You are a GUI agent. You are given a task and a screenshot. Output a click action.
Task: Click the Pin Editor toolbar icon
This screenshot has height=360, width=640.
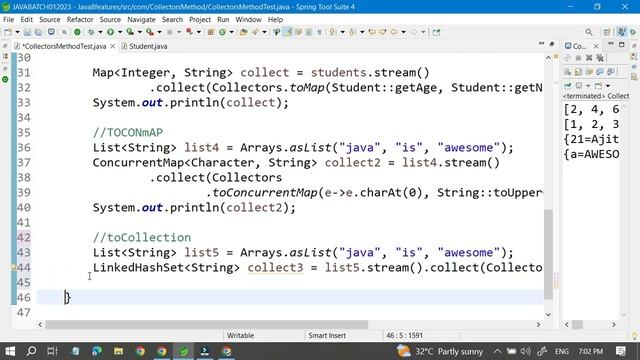coord(436,32)
